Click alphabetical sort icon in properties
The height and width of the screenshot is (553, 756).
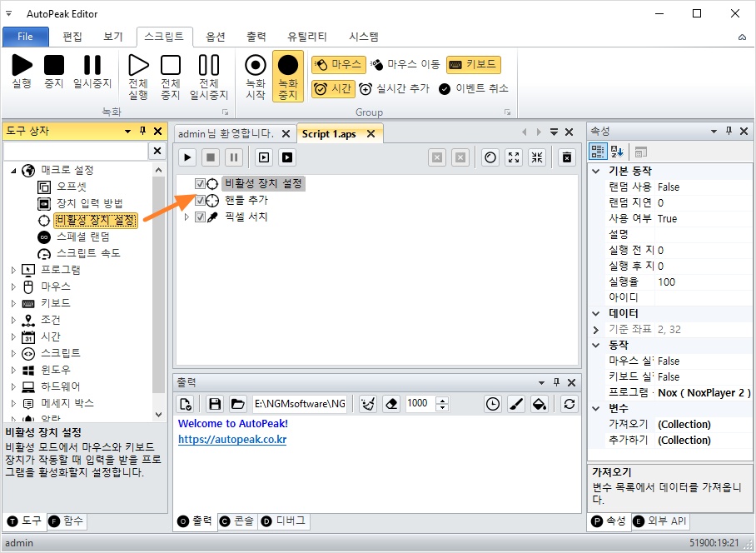tap(617, 152)
